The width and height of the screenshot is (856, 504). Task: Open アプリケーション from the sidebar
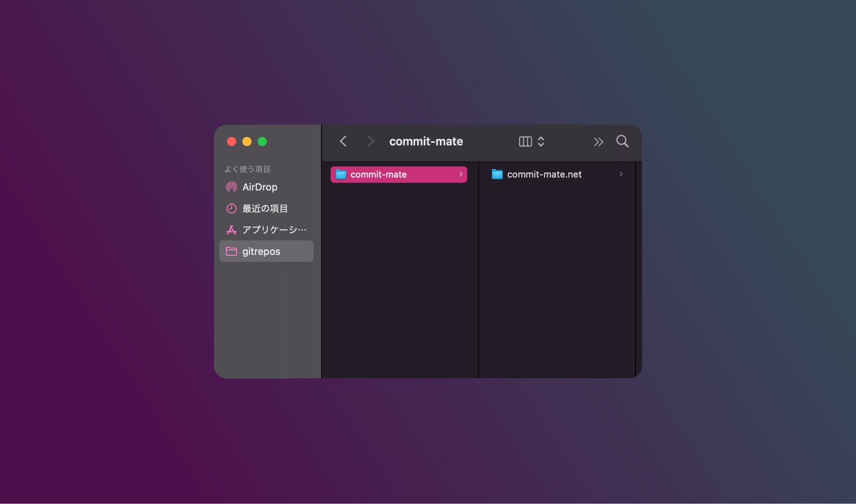click(x=274, y=230)
